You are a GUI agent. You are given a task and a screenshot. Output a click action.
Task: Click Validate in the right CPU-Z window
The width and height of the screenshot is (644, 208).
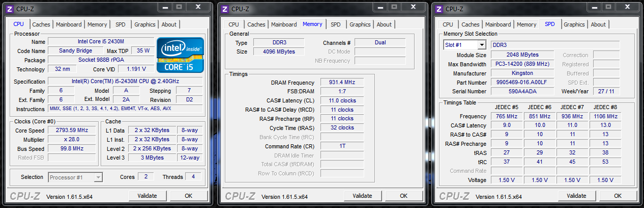(x=577, y=196)
